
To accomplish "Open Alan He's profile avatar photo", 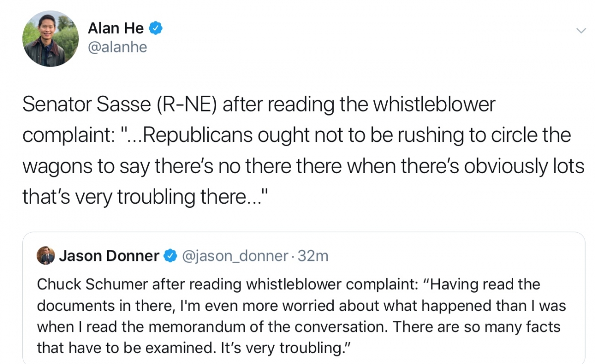I will point(51,39).
